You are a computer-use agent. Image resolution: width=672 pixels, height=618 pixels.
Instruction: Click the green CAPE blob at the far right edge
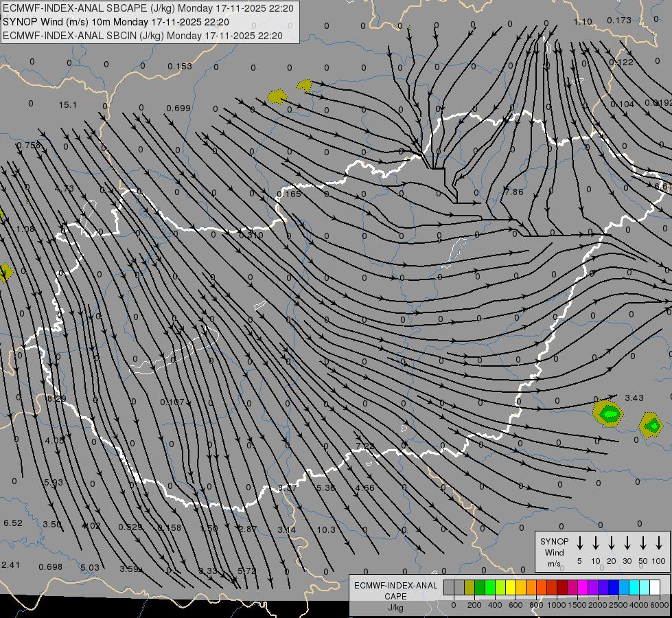651,426
